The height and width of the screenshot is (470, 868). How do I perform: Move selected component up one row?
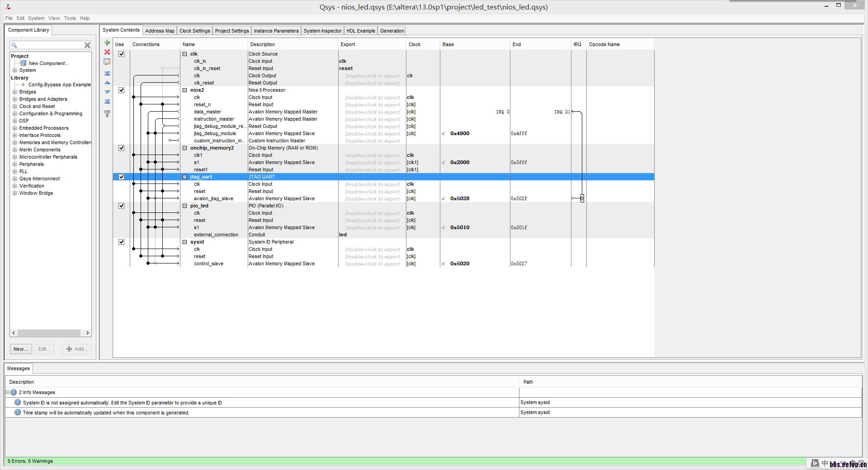click(107, 83)
